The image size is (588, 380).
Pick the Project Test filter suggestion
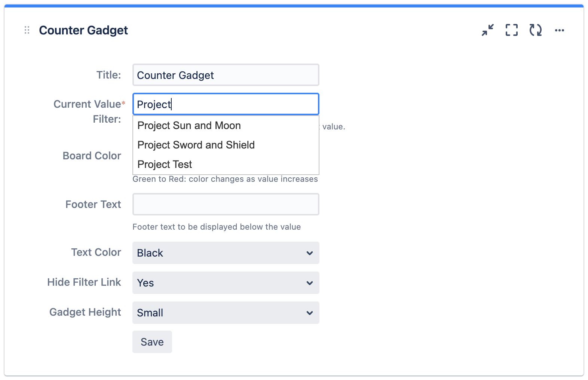(165, 165)
